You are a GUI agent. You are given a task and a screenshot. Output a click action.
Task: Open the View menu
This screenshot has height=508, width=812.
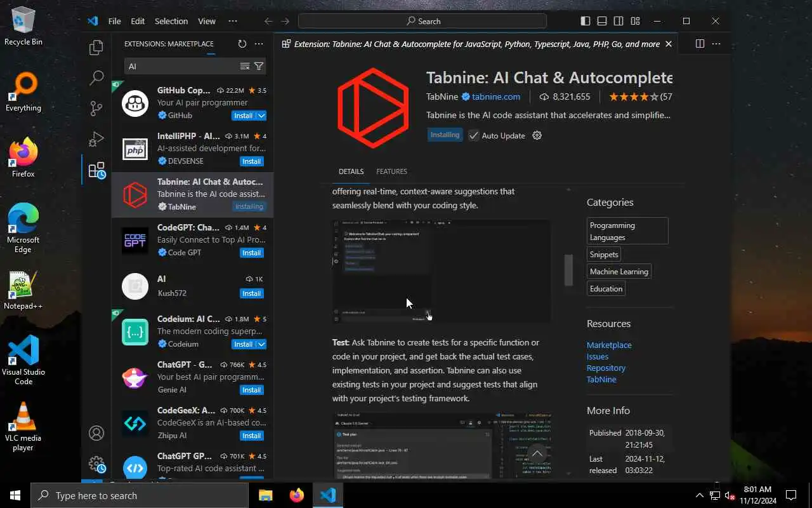coord(207,21)
